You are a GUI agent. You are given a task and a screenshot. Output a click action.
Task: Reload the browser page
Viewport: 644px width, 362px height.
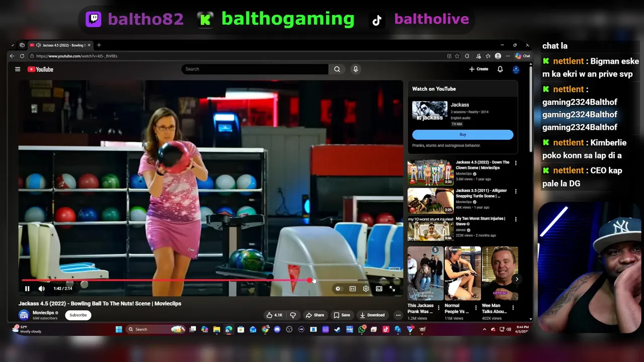tap(22, 56)
